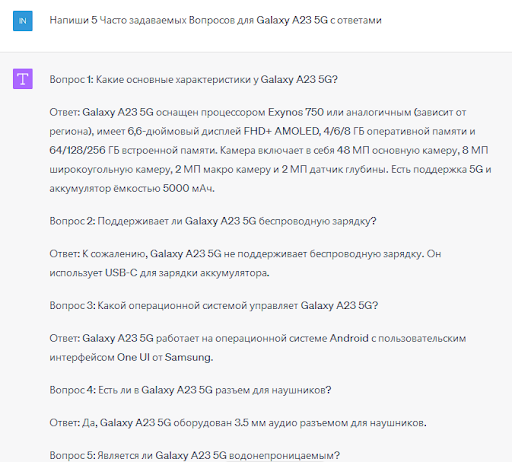The height and width of the screenshot is (462, 512).
Task: Click the word 'Exynos 750' in first answer
Action: tap(296, 112)
